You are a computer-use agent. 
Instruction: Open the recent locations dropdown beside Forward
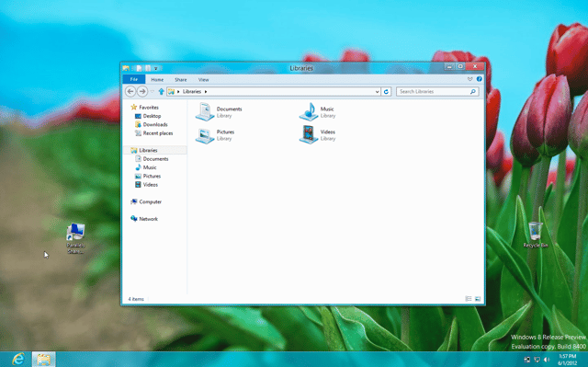coord(153,91)
